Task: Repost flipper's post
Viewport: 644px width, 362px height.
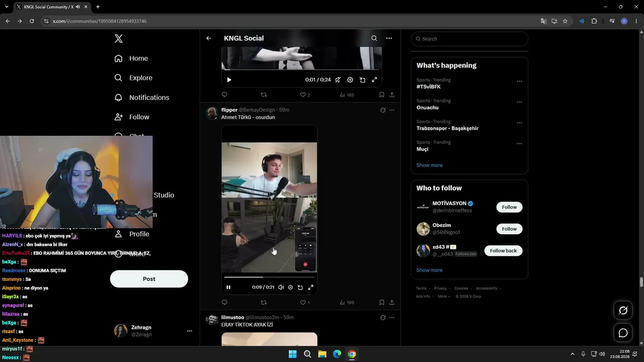Action: [x=264, y=303]
